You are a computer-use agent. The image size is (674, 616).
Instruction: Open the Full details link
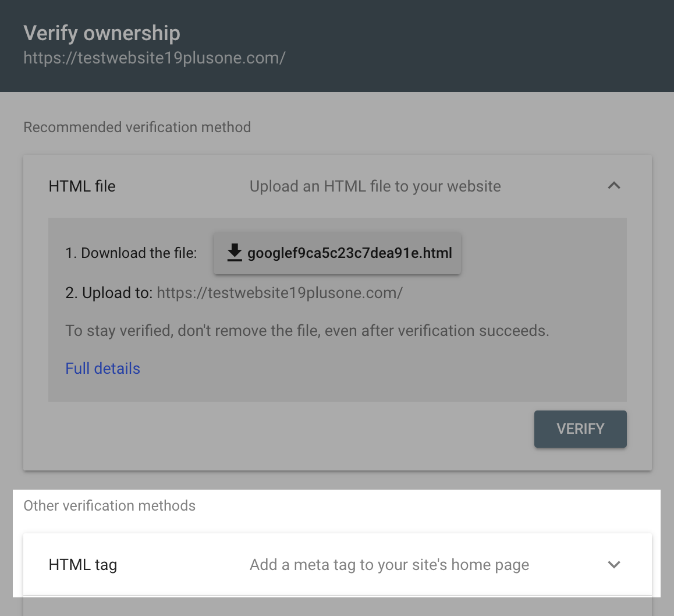tap(102, 368)
